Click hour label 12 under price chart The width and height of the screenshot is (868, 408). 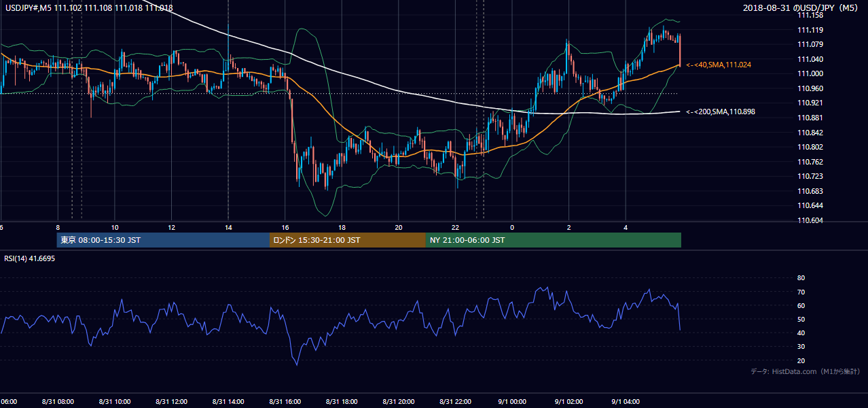click(x=172, y=227)
